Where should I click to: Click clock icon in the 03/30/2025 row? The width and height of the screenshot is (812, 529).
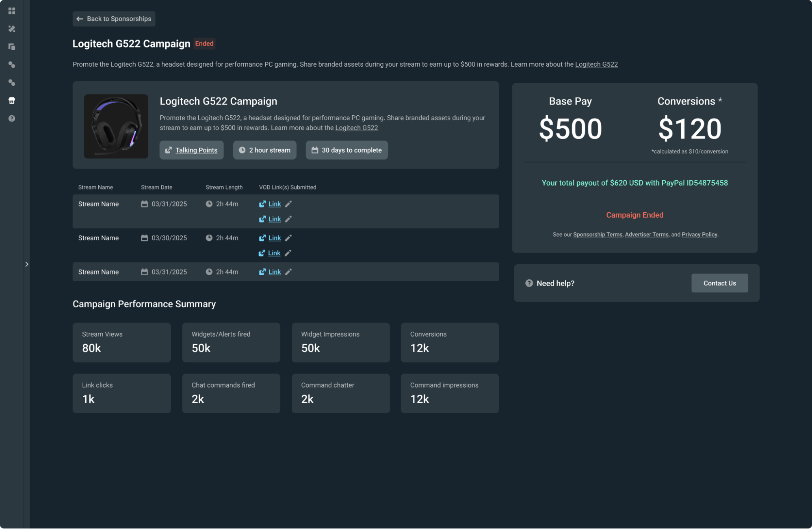pyautogui.click(x=209, y=238)
